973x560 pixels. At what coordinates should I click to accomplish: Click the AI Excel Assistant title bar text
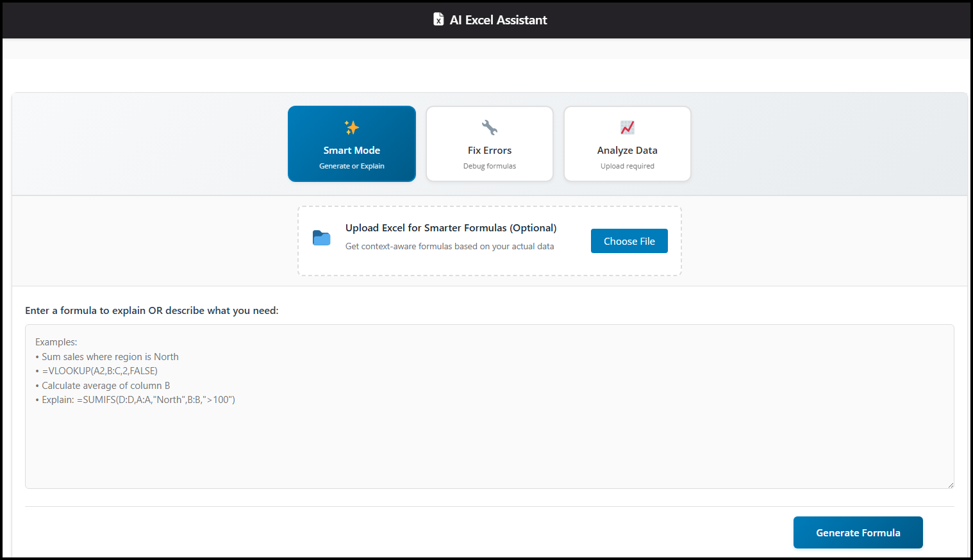(499, 20)
